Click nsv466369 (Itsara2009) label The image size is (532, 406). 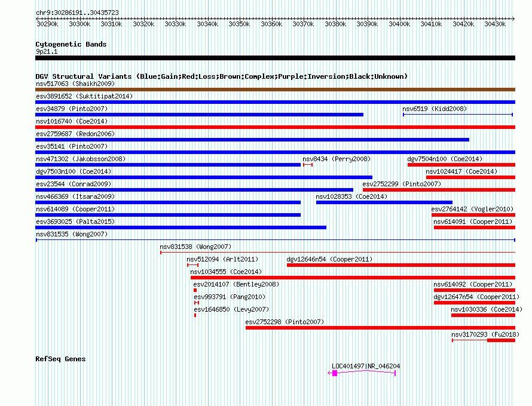point(75,196)
